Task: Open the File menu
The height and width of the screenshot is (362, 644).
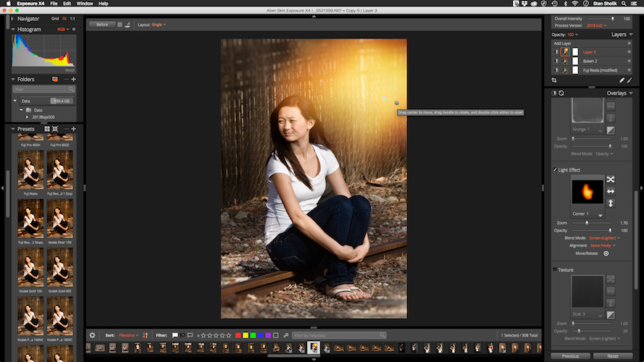Action: tap(54, 4)
